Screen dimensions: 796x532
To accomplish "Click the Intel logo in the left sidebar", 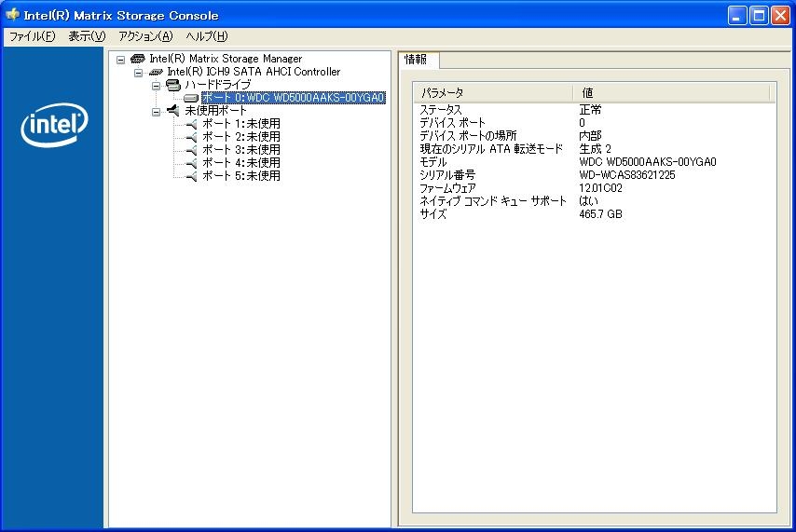I will (x=54, y=124).
